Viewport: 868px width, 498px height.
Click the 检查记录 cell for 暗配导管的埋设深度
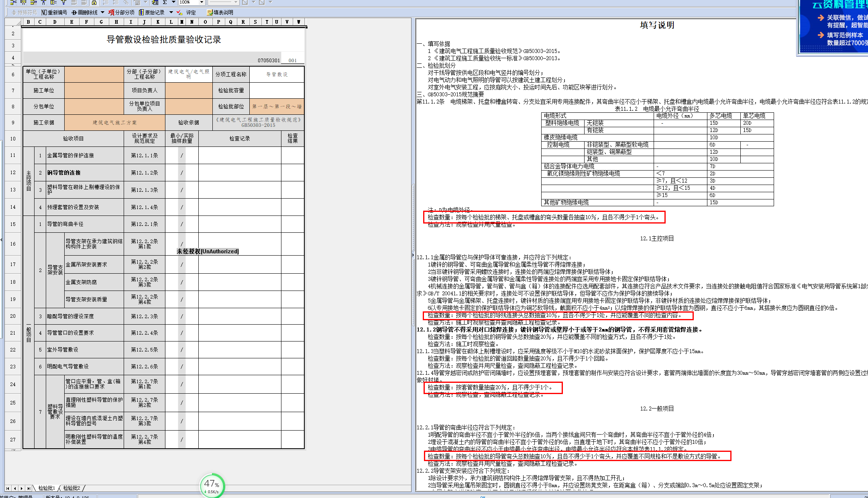(x=240, y=316)
